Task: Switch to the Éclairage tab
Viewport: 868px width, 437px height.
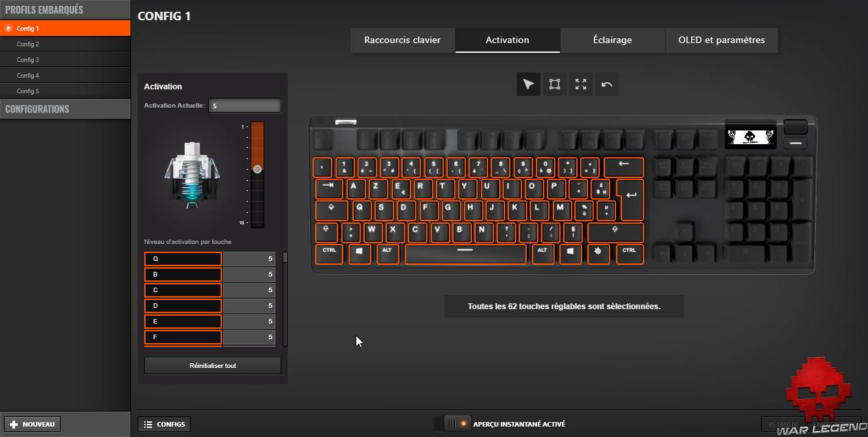Action: pyautogui.click(x=612, y=40)
